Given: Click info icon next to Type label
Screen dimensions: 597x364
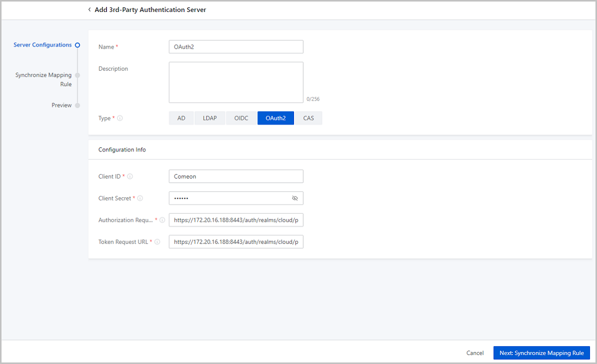Looking at the screenshot, I should (120, 118).
